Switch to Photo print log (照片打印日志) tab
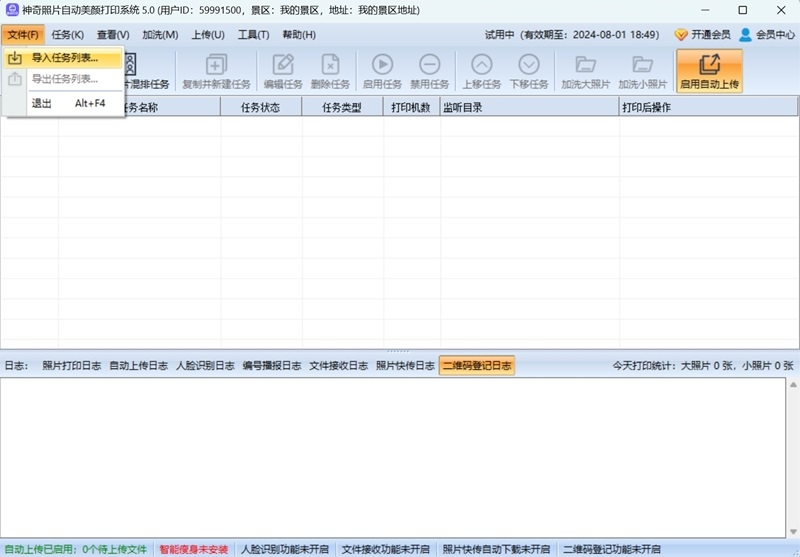 pos(71,365)
